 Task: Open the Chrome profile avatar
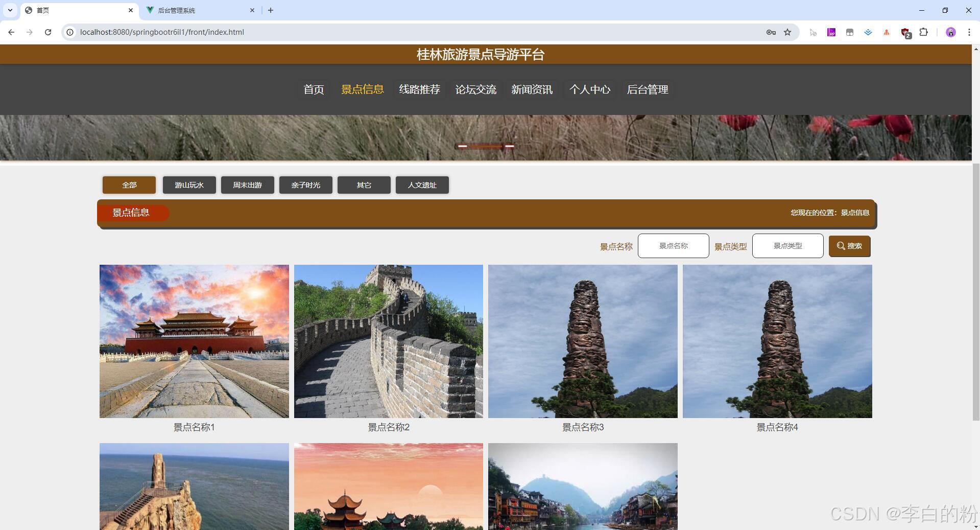pyautogui.click(x=950, y=32)
